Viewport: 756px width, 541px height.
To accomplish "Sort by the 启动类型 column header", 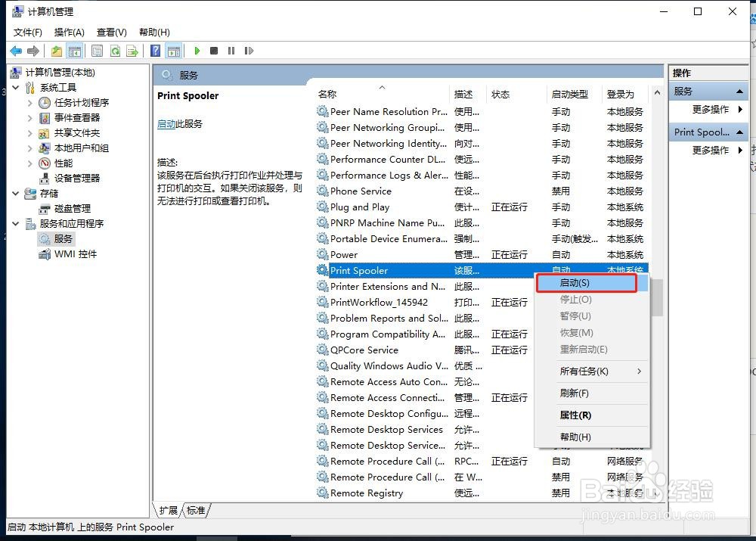I will [x=575, y=94].
